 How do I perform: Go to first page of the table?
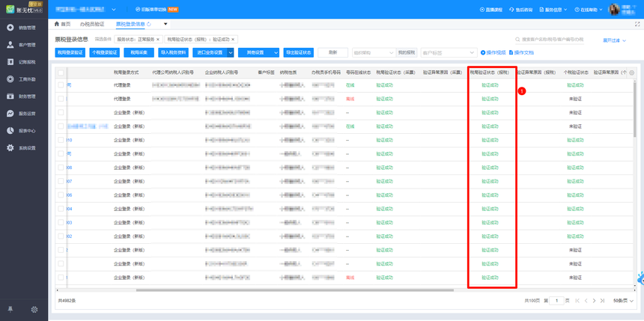[x=577, y=301]
